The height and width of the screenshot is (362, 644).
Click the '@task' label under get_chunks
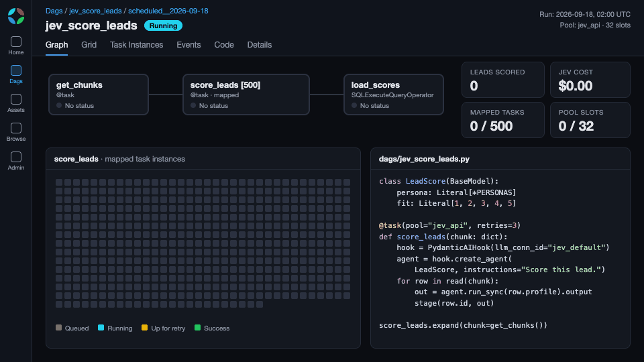[65, 95]
